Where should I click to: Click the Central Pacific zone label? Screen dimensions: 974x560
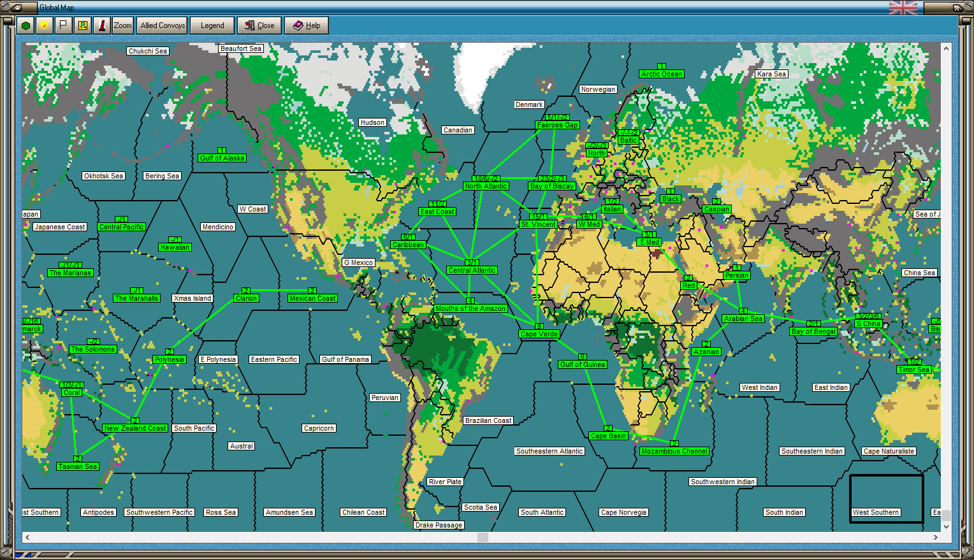pos(122,227)
